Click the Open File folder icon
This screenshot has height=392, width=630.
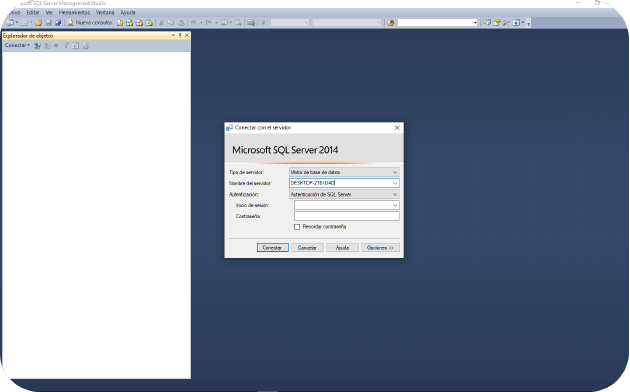click(39, 22)
